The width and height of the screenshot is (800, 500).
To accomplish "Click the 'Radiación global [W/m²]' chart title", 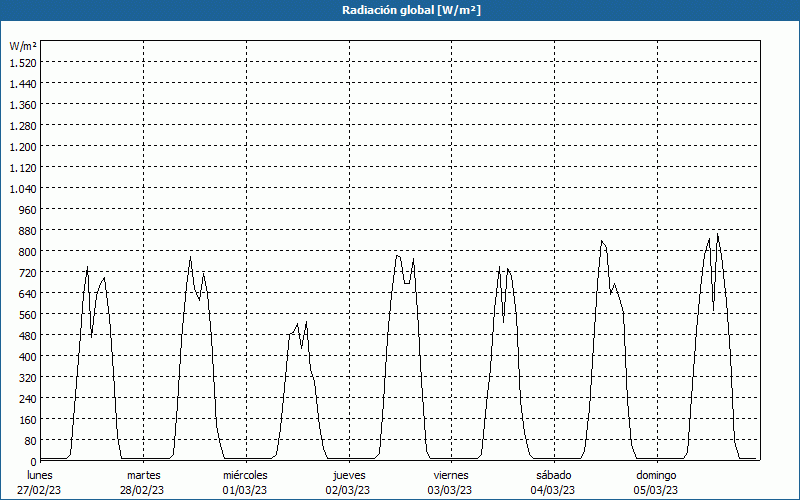I will tap(411, 10).
